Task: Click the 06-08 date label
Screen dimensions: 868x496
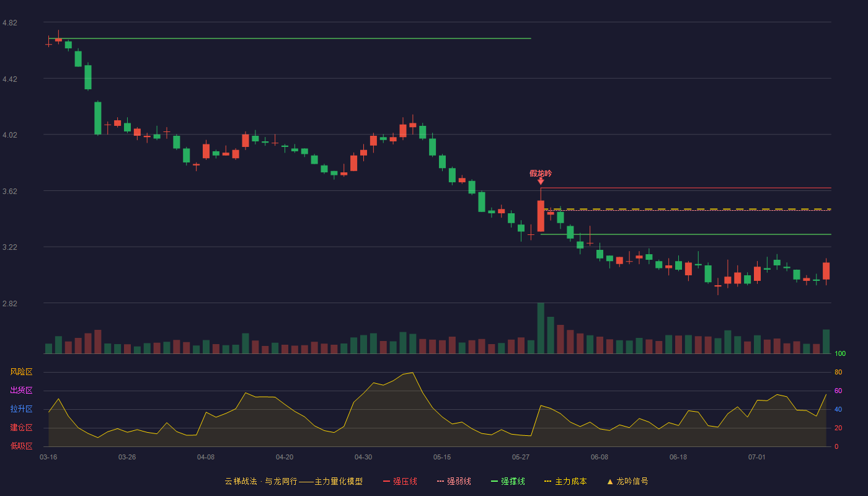Action: [x=600, y=457]
